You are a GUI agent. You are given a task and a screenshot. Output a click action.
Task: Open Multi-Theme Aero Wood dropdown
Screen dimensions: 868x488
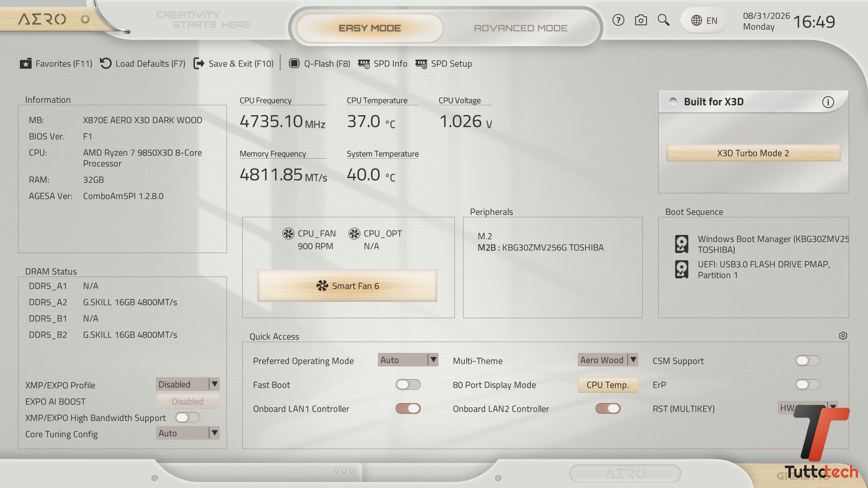pyautogui.click(x=608, y=360)
